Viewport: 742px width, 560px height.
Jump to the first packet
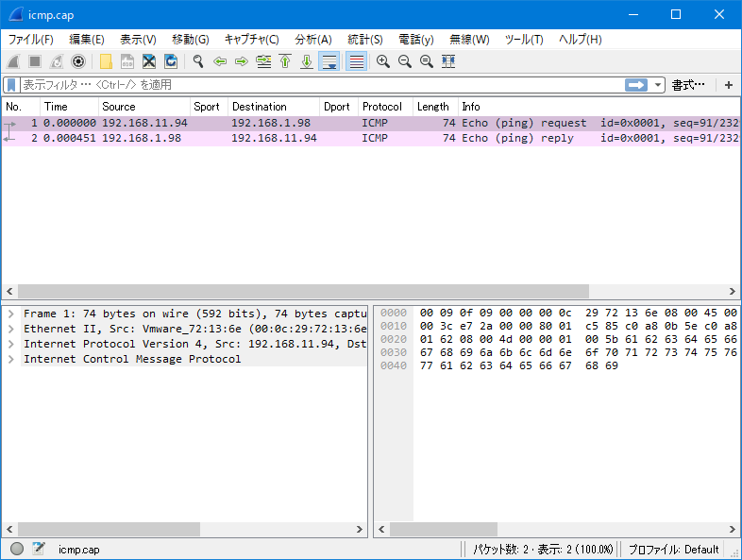point(285,61)
